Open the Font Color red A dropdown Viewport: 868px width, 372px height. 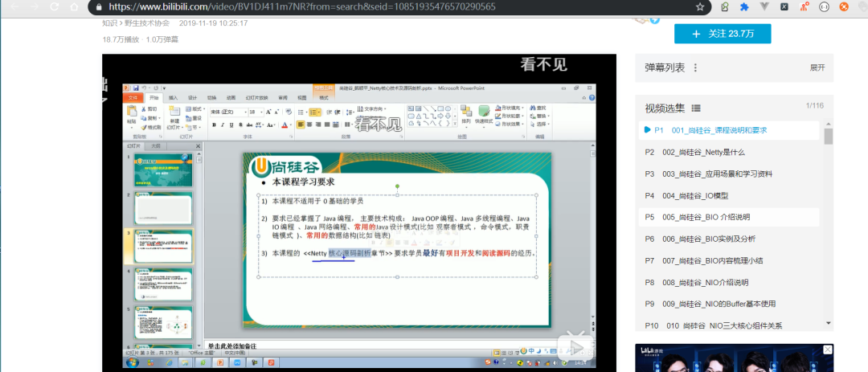click(x=291, y=125)
